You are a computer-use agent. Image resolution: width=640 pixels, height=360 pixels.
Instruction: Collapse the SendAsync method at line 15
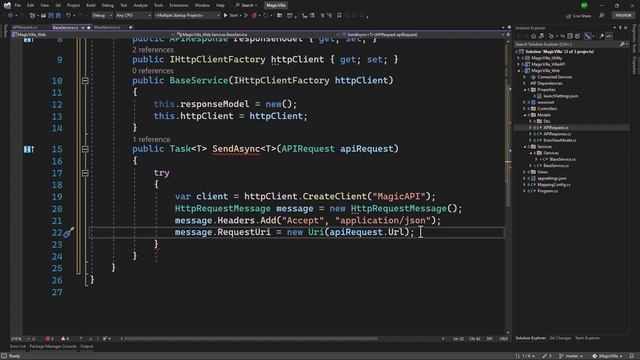(85, 149)
